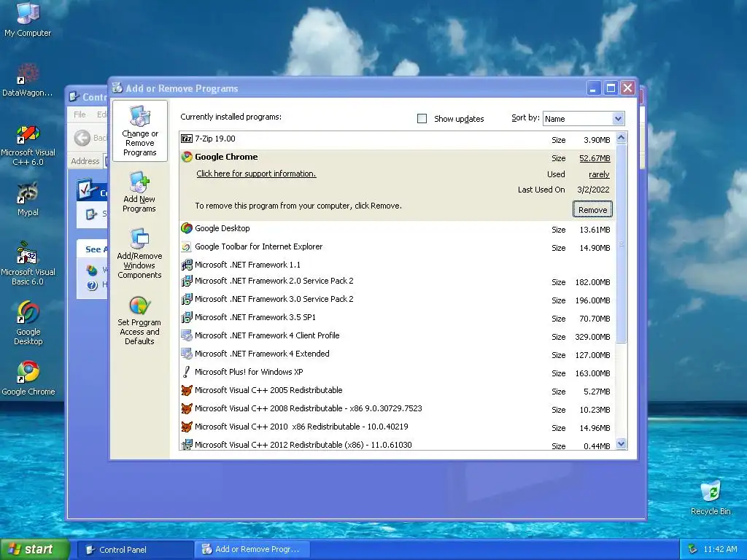
Task: Click Remove for Google Chrome
Action: click(x=592, y=209)
